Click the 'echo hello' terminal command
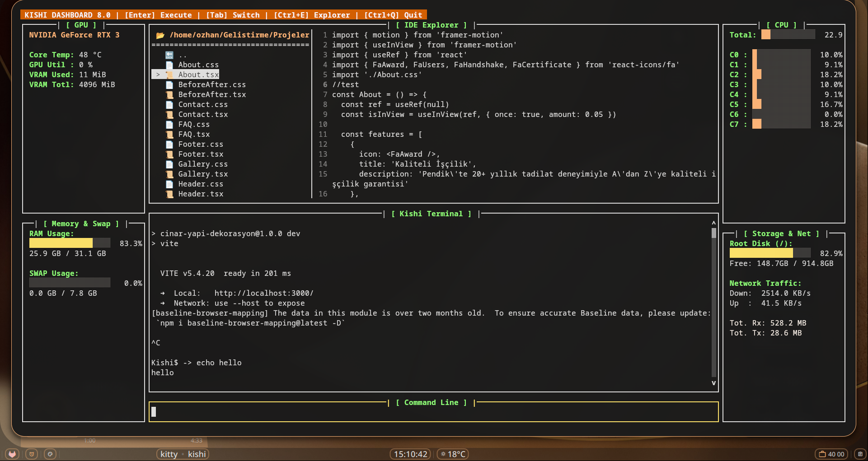 (x=219, y=363)
